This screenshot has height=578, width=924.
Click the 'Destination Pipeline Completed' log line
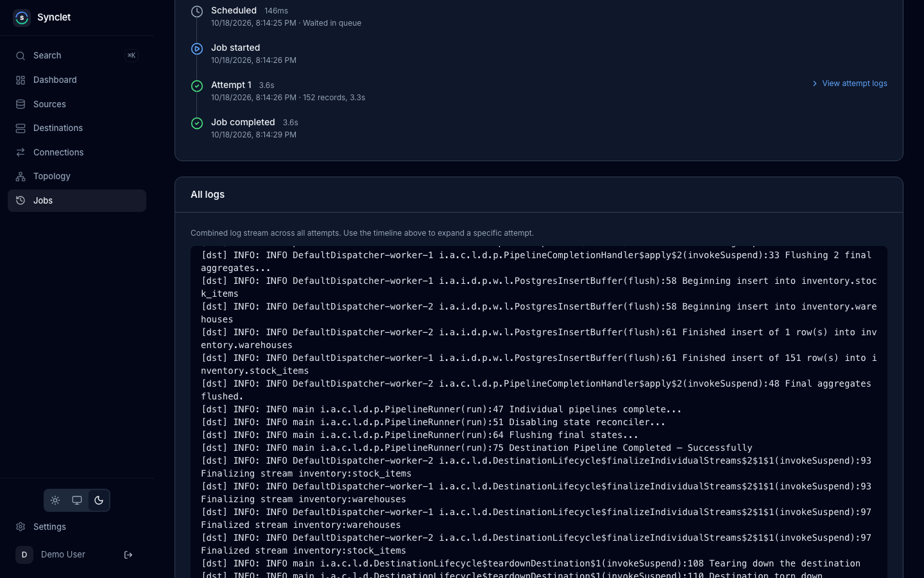[x=477, y=448]
